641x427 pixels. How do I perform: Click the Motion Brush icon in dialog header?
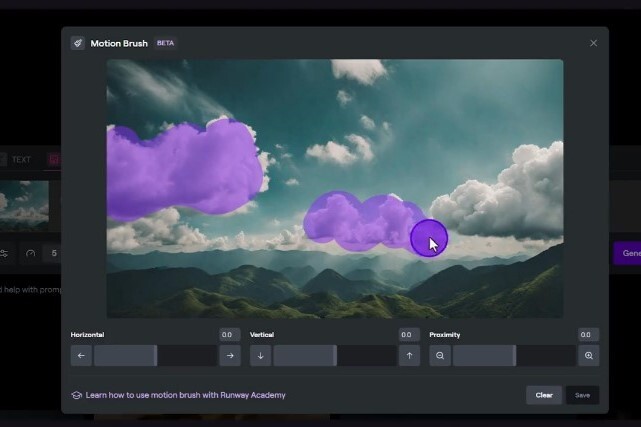tap(78, 43)
